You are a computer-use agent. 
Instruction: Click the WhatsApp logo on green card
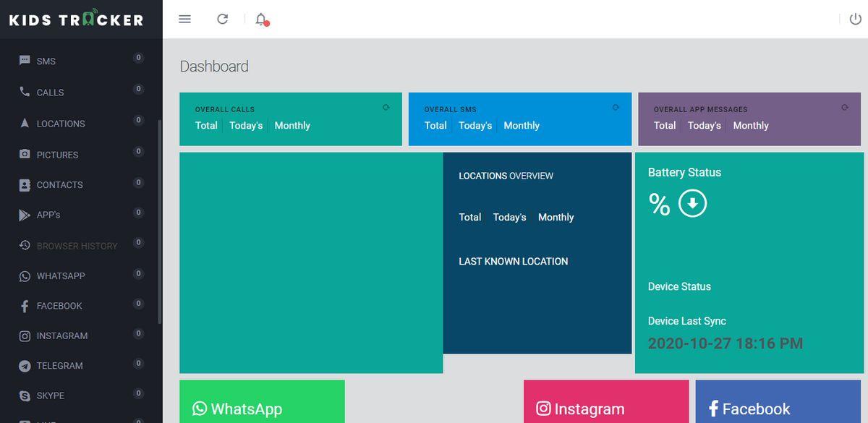(x=200, y=409)
